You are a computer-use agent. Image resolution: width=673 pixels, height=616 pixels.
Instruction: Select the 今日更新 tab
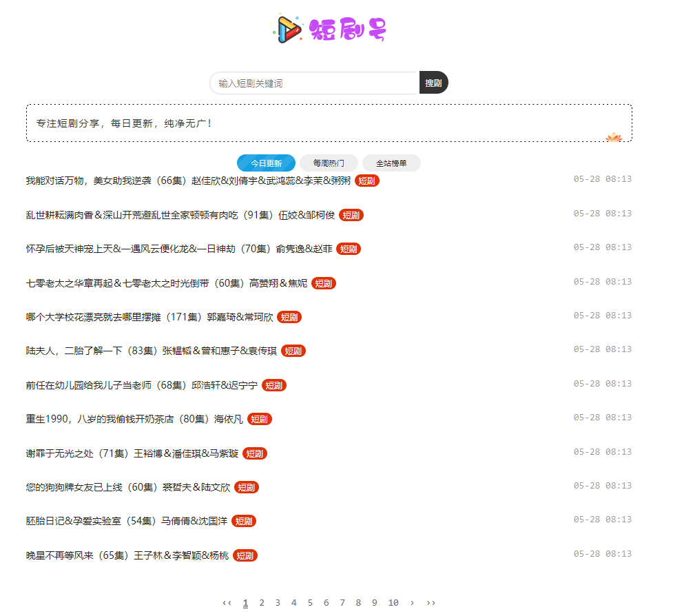266,163
